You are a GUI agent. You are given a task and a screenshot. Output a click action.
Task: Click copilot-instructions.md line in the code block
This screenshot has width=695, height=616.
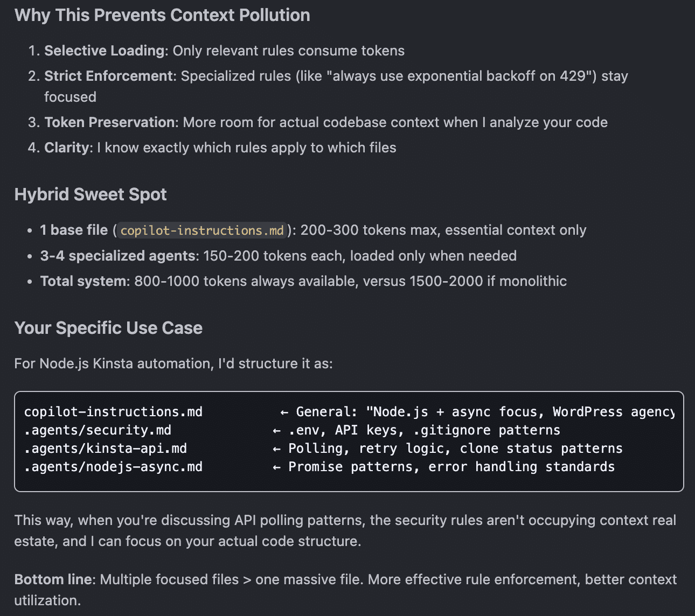click(x=113, y=412)
